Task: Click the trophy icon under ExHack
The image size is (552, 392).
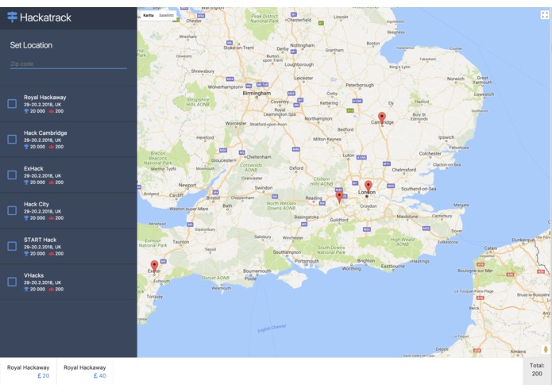Action: 26,182
